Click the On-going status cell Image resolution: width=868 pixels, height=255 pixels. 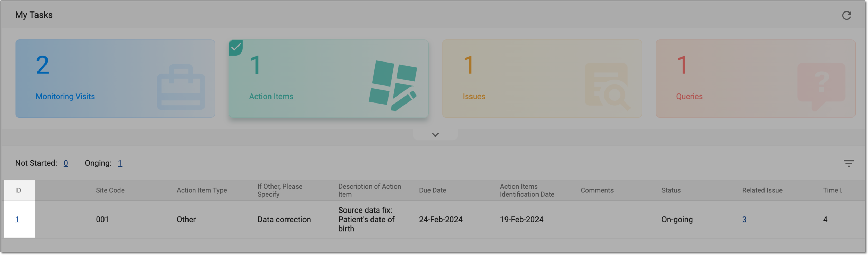click(677, 220)
